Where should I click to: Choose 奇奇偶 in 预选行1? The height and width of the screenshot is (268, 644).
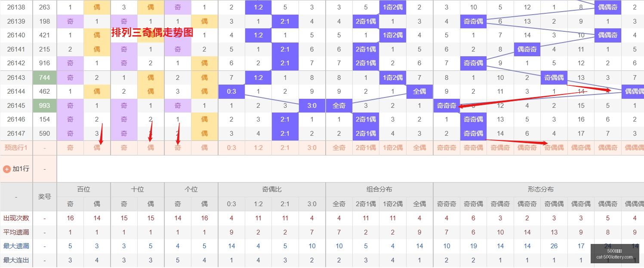click(x=473, y=148)
